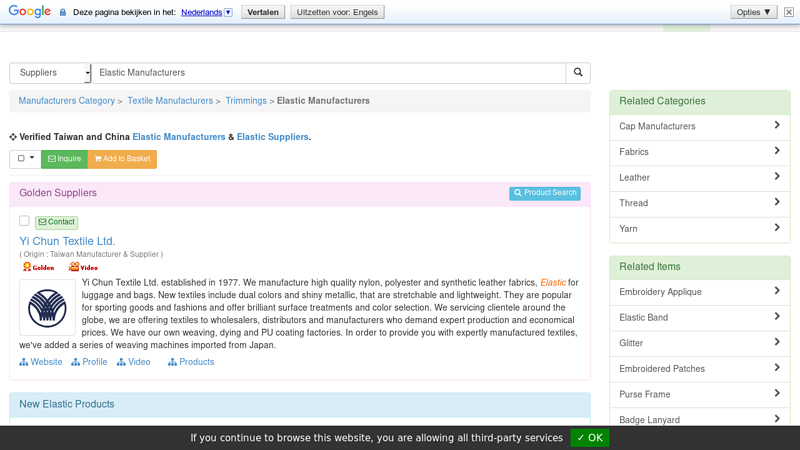Go to Manufacturers Category breadcrumb
800x450 pixels.
[x=67, y=101]
